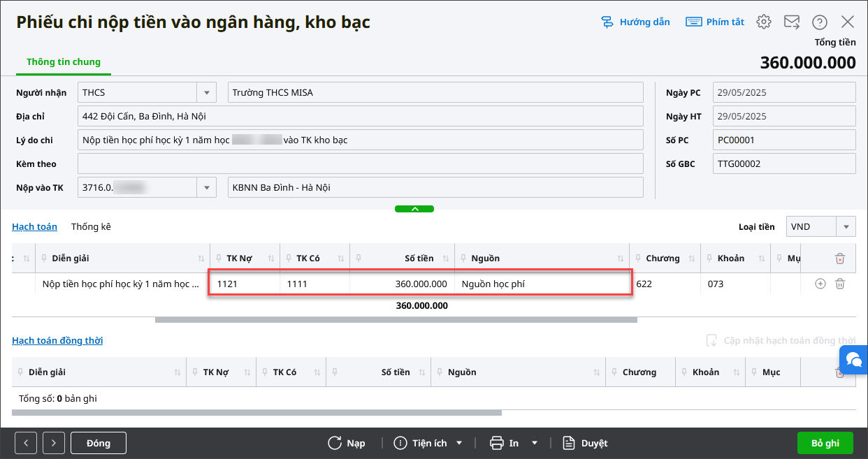Click the mail feedback envelope icon
Screen dimensions: 868x459
pos(792,22)
